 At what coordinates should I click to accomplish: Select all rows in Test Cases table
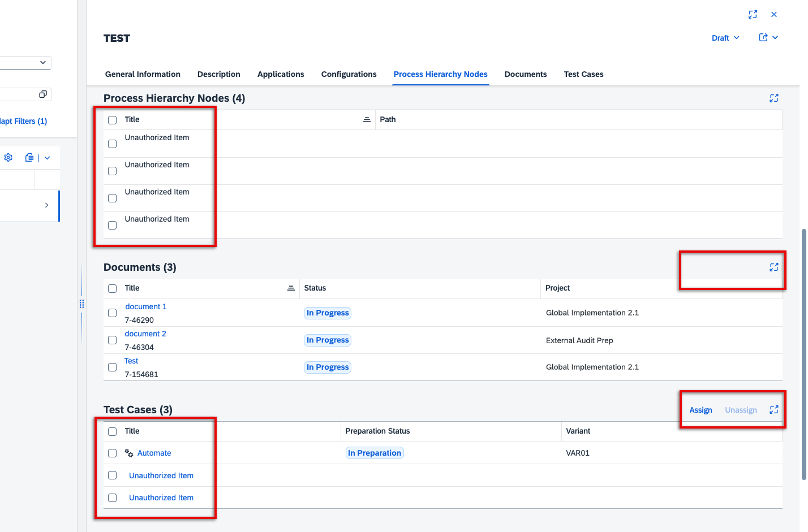(113, 431)
